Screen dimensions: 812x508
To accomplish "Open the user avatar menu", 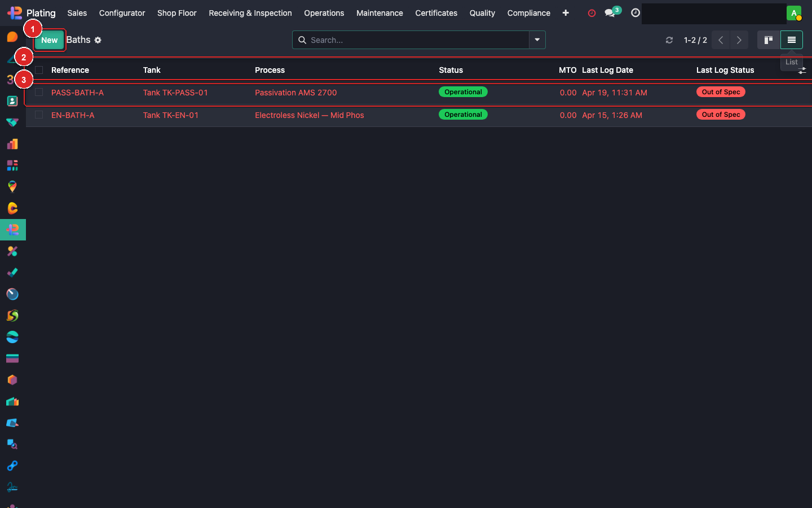I will tap(793, 13).
